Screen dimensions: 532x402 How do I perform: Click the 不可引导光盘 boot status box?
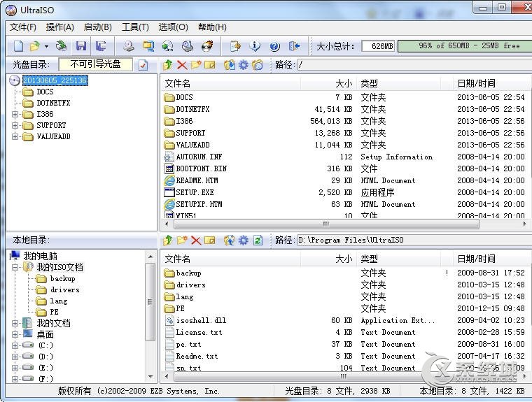point(95,64)
